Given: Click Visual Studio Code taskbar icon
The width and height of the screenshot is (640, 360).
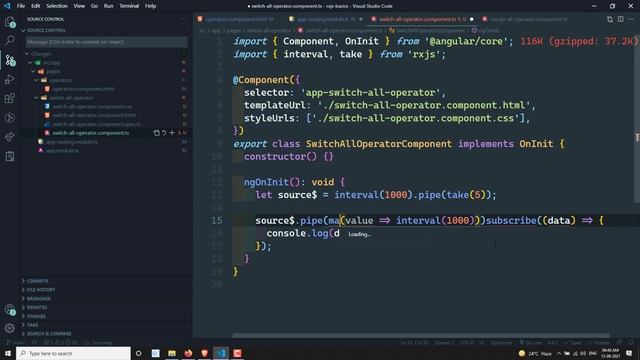Looking at the screenshot, I should 221,353.
